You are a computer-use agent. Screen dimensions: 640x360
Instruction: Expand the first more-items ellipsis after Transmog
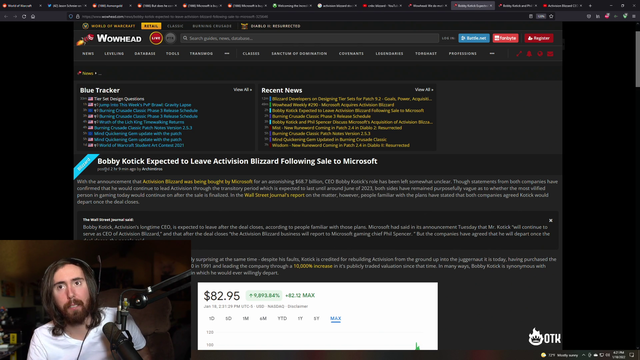point(227,53)
